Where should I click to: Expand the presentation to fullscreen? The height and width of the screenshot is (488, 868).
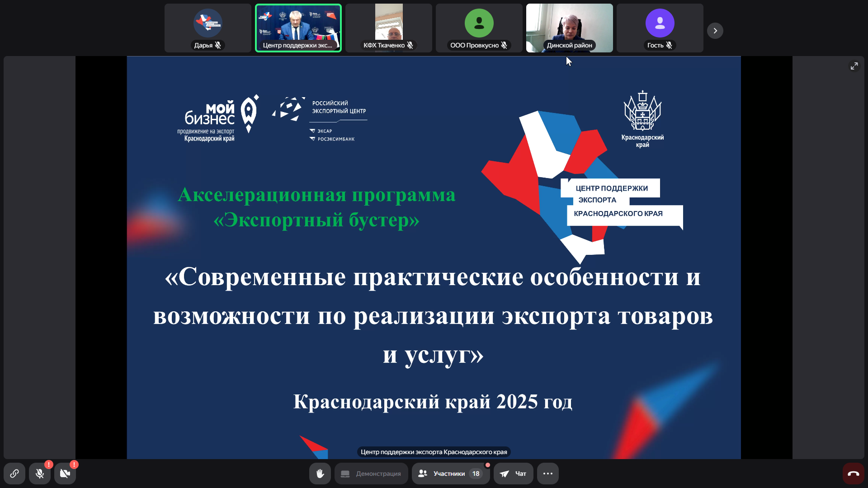click(x=854, y=66)
